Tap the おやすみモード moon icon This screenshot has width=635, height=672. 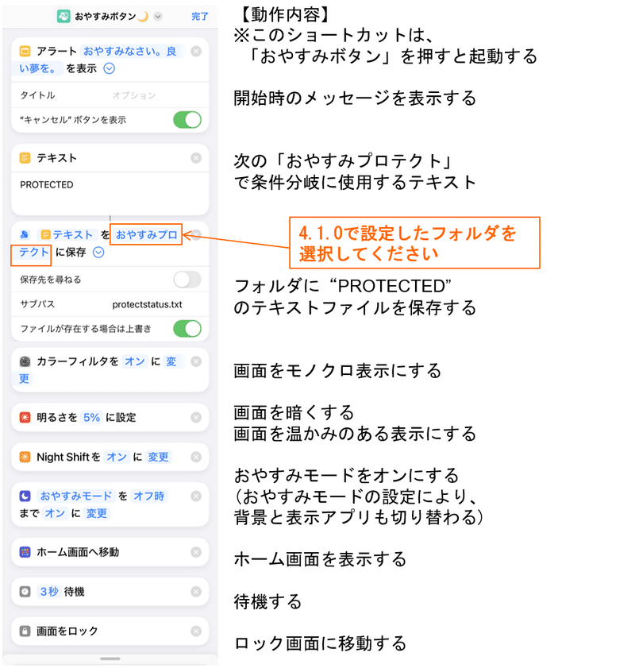tap(25, 496)
